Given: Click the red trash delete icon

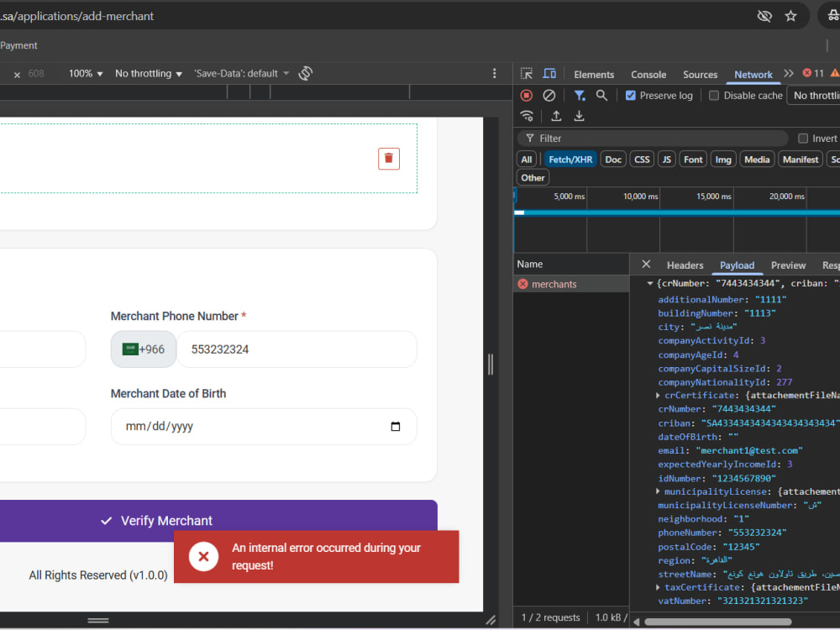Looking at the screenshot, I should [x=388, y=159].
